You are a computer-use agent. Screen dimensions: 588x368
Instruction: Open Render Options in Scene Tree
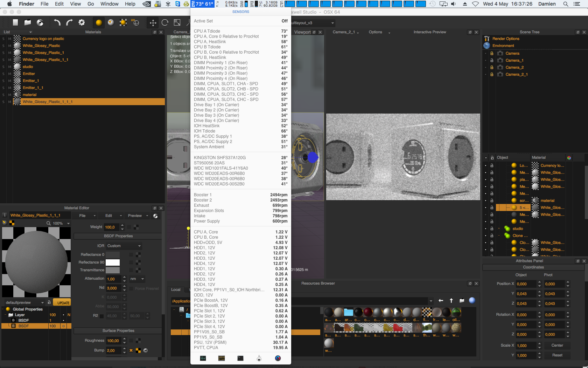(x=506, y=39)
